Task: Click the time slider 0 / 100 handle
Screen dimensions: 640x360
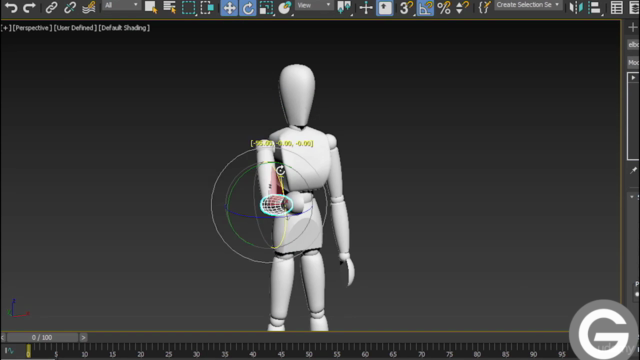Action: click(x=42, y=338)
